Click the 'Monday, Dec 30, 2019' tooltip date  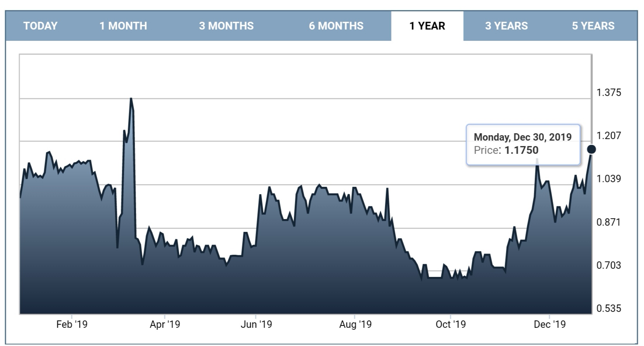(x=523, y=137)
